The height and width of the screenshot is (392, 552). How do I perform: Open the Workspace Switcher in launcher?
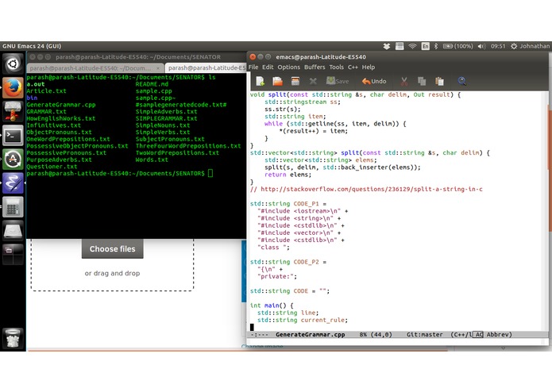pyautogui.click(x=13, y=254)
